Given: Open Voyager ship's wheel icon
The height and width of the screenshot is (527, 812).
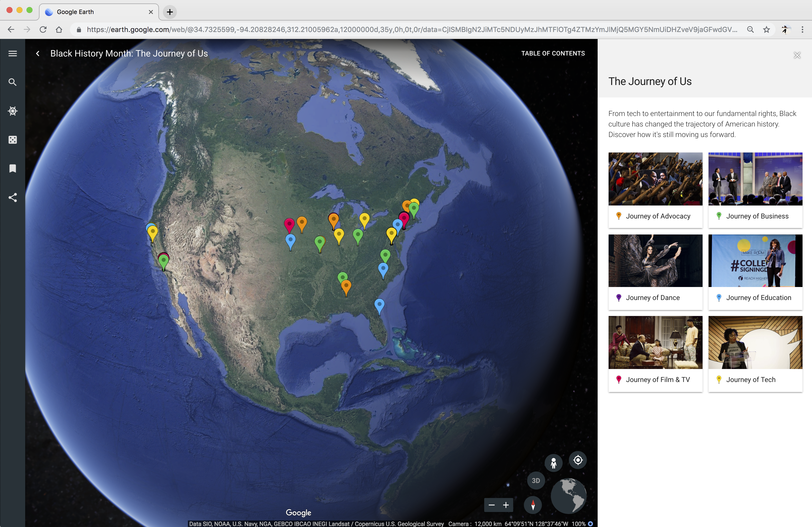Looking at the screenshot, I should [x=13, y=111].
